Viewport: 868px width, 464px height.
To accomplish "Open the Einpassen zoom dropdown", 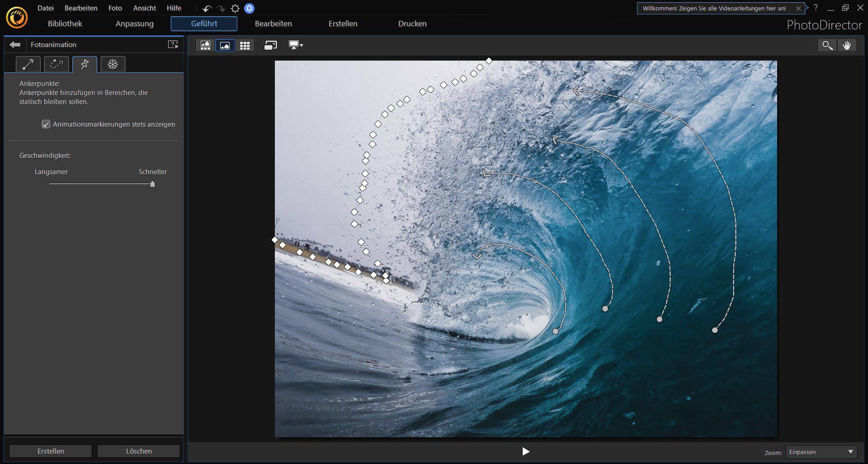I will (820, 452).
